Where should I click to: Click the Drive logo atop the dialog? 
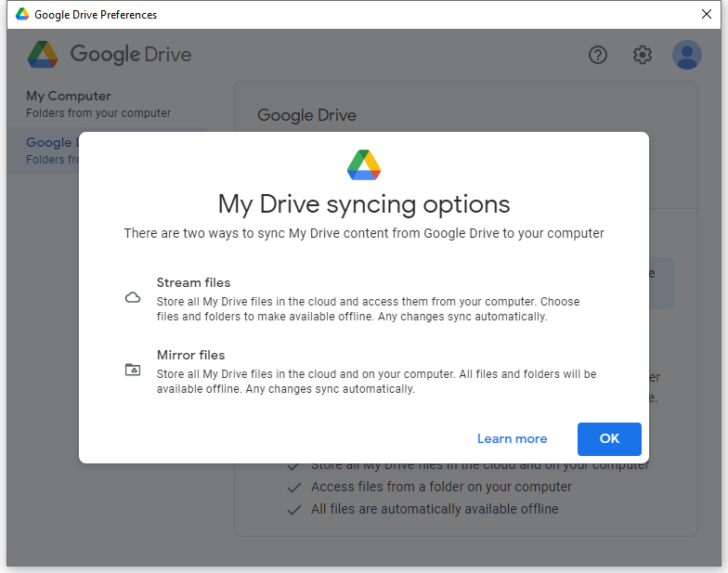(364, 164)
